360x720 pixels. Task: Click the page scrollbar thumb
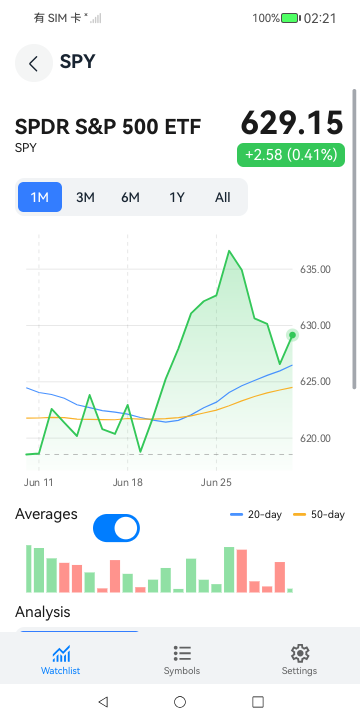pos(354,239)
